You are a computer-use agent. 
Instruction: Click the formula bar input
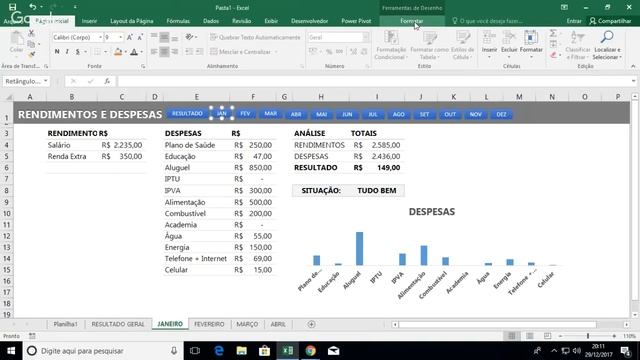[x=373, y=81]
